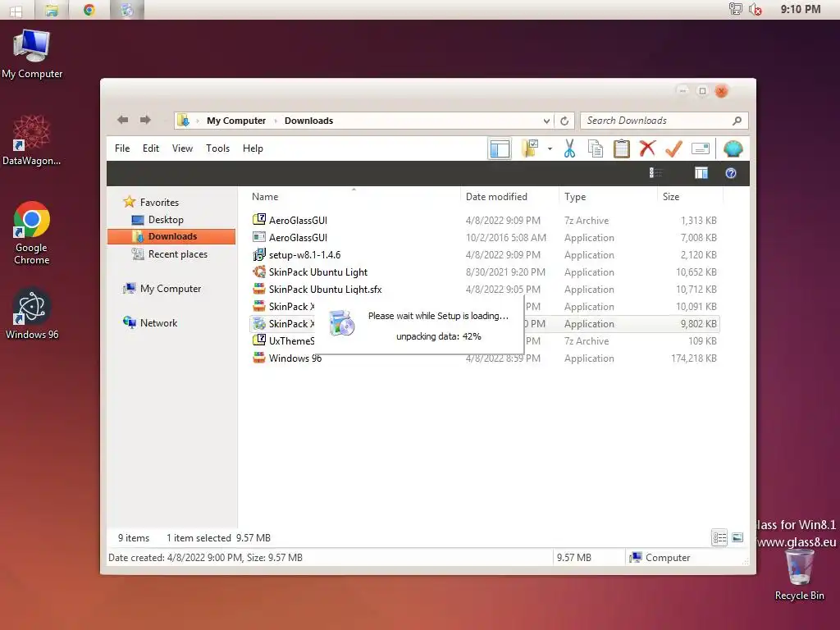Click the muted volume tray icon
Screen dimensions: 840x630
point(756,9)
